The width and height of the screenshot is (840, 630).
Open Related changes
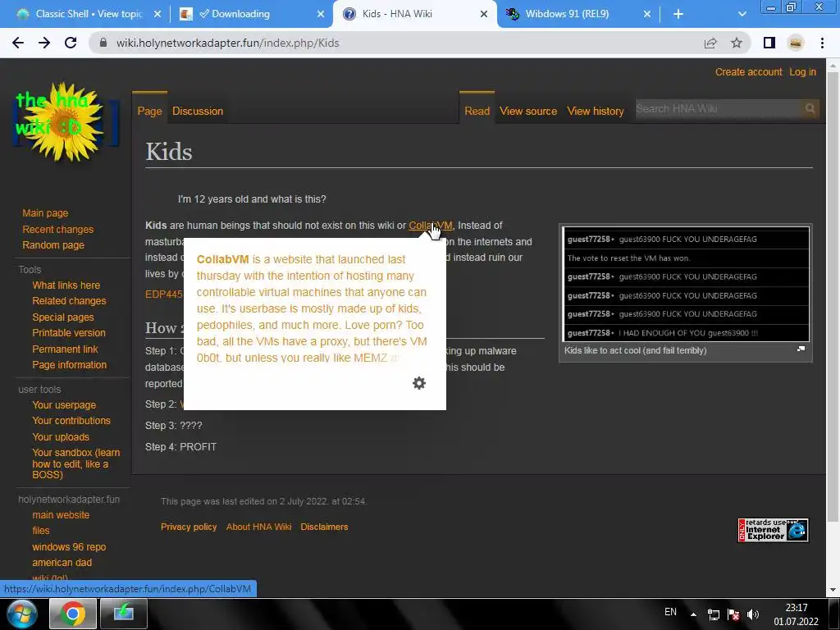point(69,300)
